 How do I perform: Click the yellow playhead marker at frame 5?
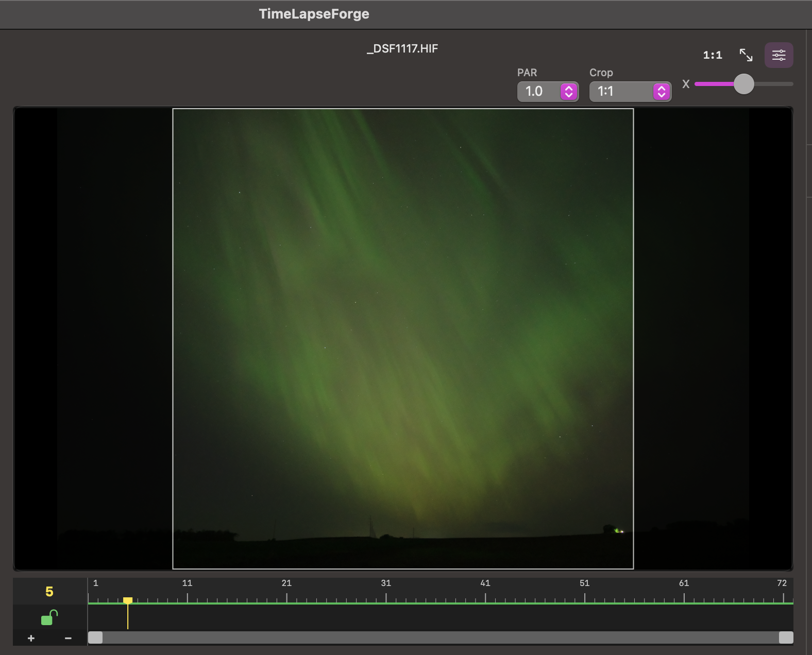click(x=128, y=600)
